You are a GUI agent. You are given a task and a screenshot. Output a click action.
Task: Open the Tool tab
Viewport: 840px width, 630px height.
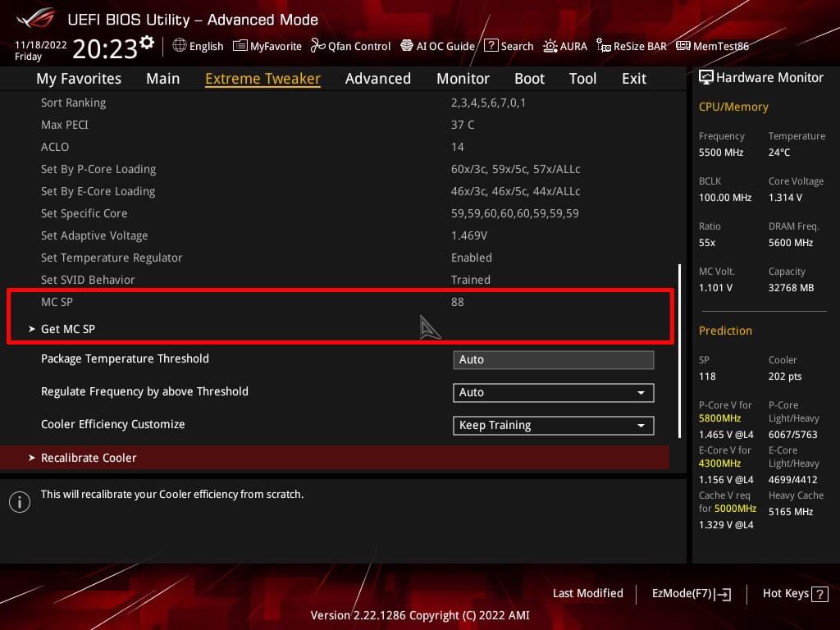click(x=582, y=79)
